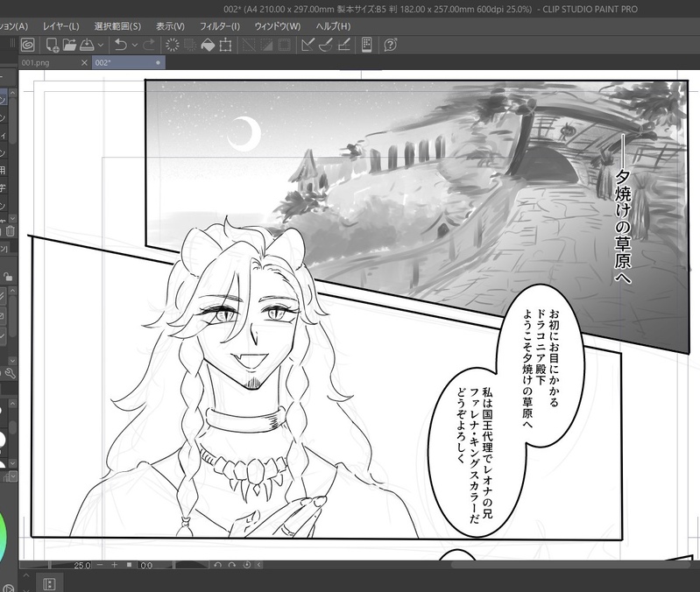Open the 表示(V) menu

(x=170, y=26)
